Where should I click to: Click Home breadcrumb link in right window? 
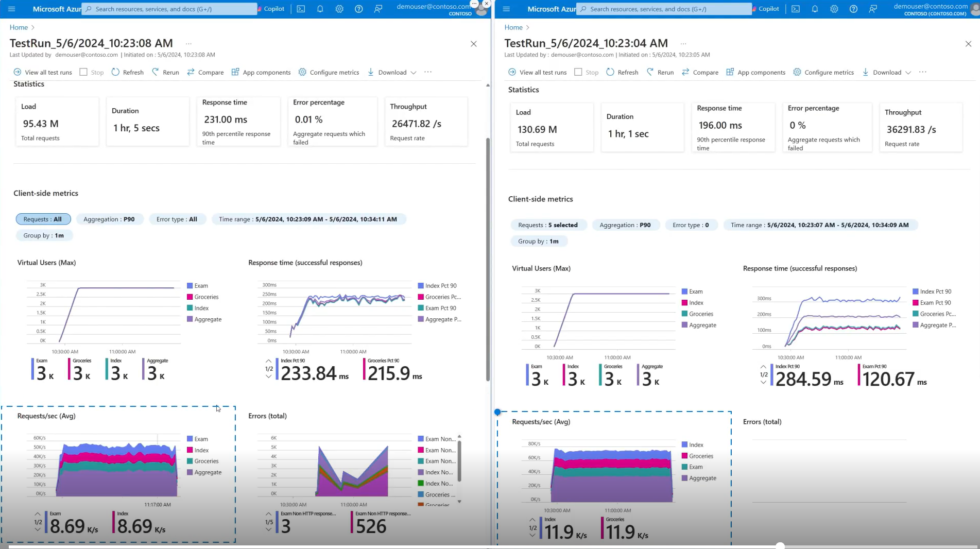[x=513, y=27]
